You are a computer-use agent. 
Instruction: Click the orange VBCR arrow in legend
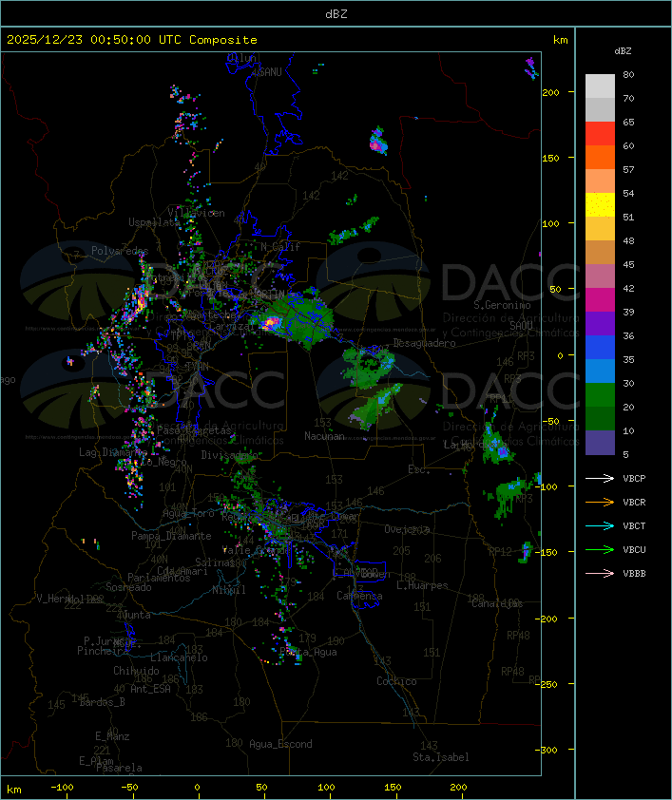(600, 502)
